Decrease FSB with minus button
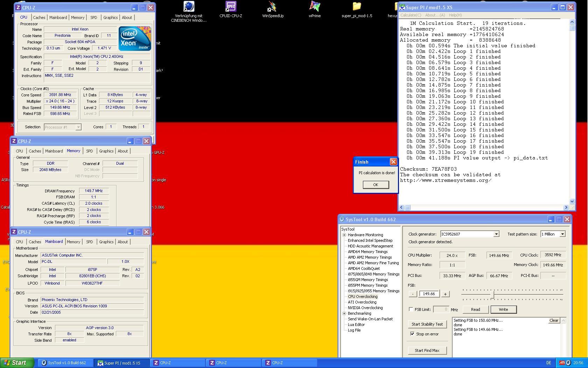The width and height of the screenshot is (588, 368). [x=413, y=294]
